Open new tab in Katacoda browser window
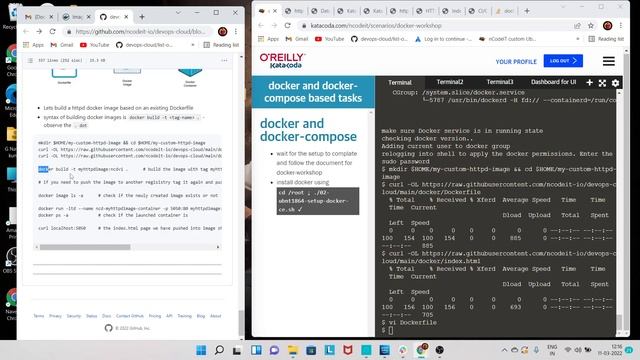The width and height of the screenshot is (640, 360). (x=527, y=11)
